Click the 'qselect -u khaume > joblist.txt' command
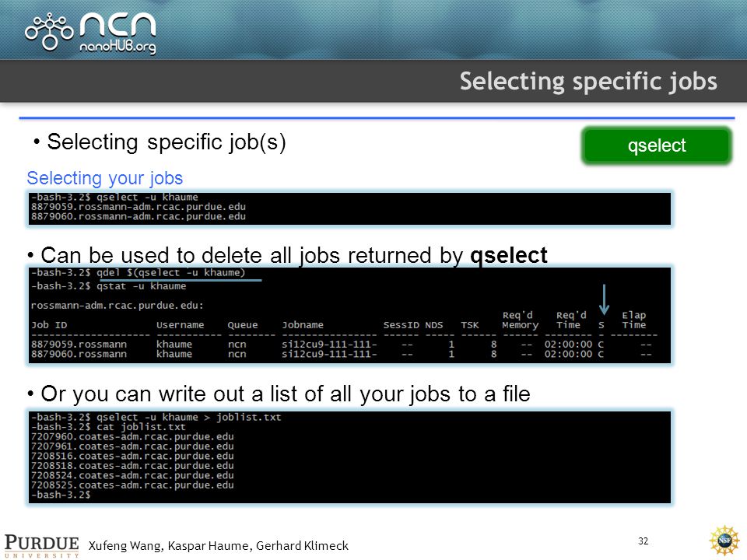747x560 pixels. [x=188, y=417]
